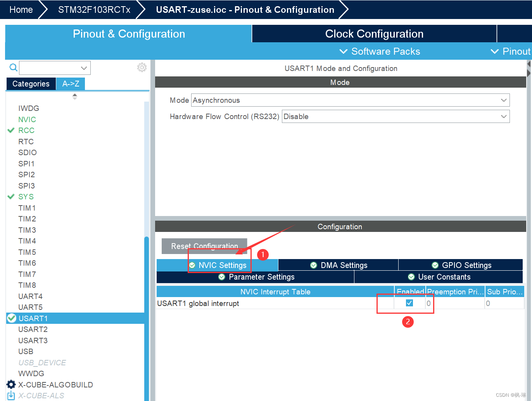
Task: Select the Categories tab
Action: coord(31,84)
